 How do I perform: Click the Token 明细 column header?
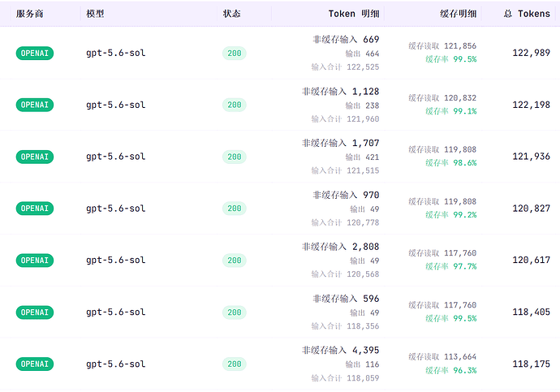point(354,14)
